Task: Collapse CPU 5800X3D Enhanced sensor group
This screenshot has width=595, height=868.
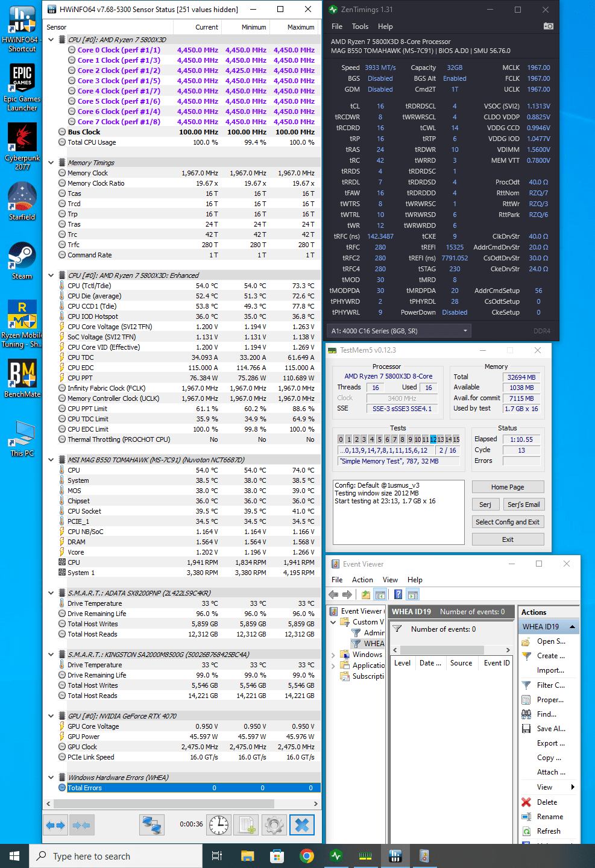Action: (x=51, y=275)
